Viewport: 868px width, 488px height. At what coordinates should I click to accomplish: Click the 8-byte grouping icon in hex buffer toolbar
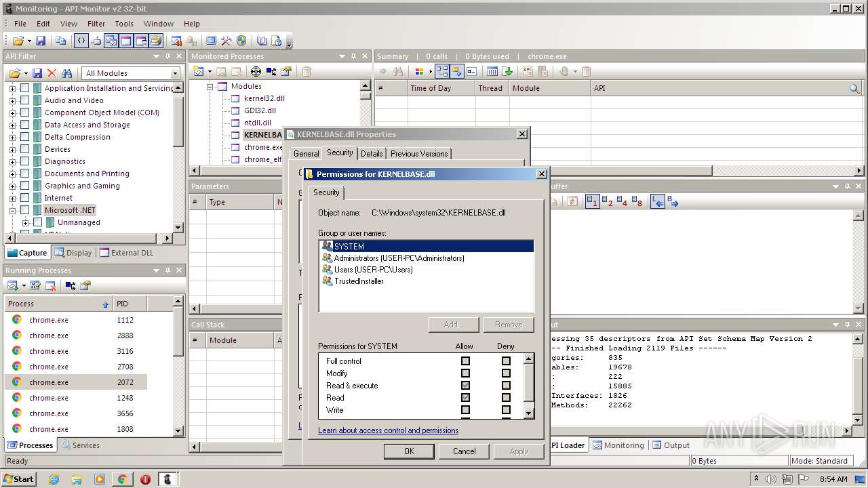(637, 201)
